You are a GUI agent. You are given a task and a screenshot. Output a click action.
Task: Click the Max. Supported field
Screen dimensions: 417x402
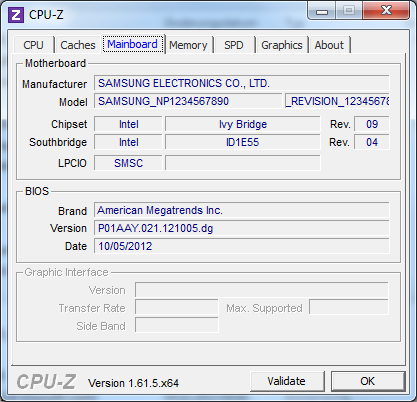349,307
